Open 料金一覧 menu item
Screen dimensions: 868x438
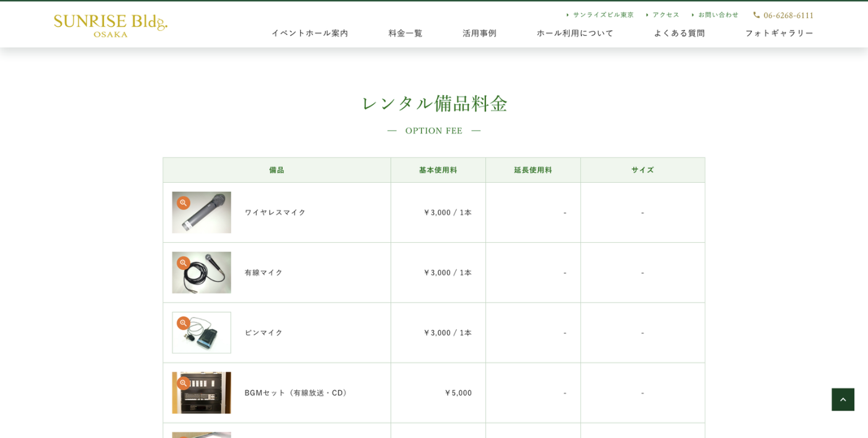(405, 33)
